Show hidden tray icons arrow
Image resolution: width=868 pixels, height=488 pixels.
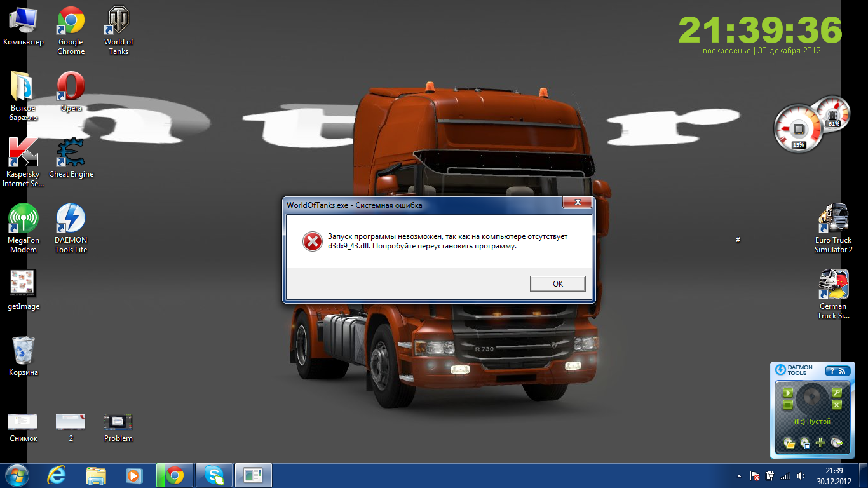pos(738,475)
